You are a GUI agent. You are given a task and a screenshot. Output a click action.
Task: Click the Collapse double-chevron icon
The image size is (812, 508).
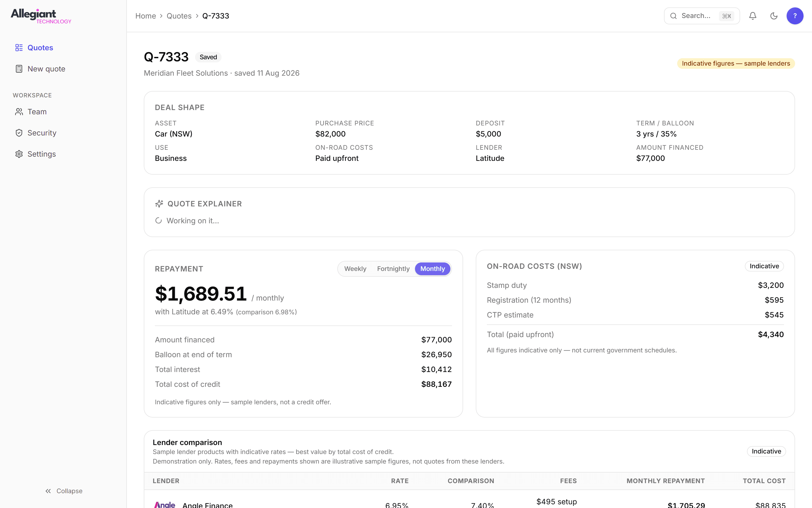pos(48,491)
